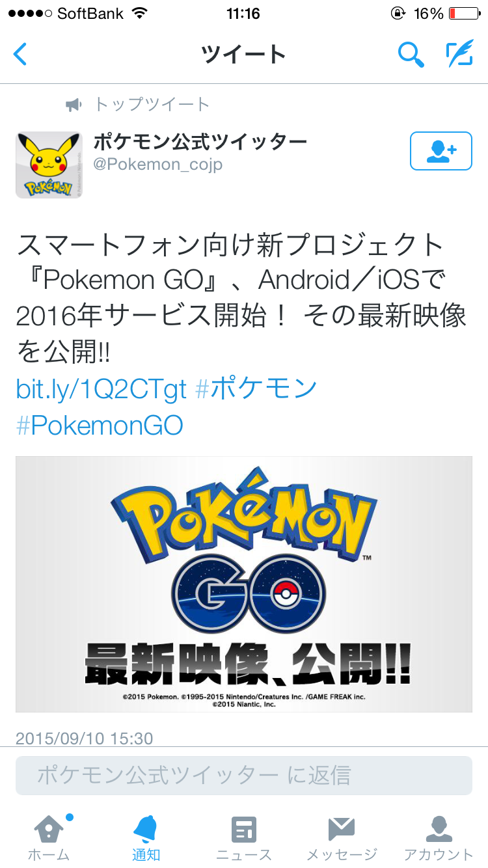Open the Pikachu profile avatar

pos(49,165)
